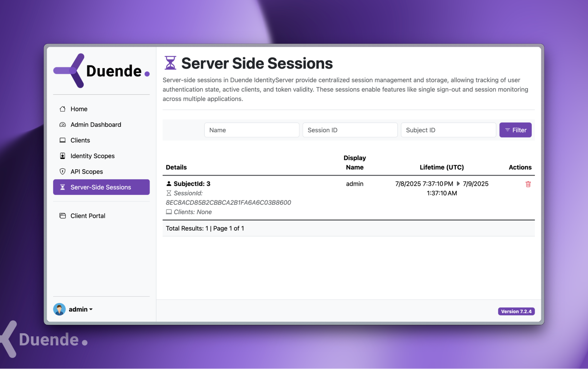Click the admin user avatar
The width and height of the screenshot is (588, 369).
[59, 309]
